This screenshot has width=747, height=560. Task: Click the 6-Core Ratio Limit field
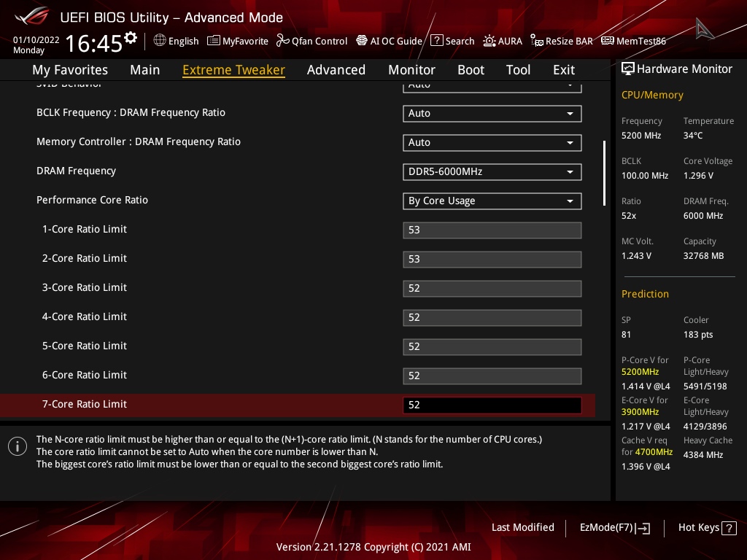(x=492, y=376)
